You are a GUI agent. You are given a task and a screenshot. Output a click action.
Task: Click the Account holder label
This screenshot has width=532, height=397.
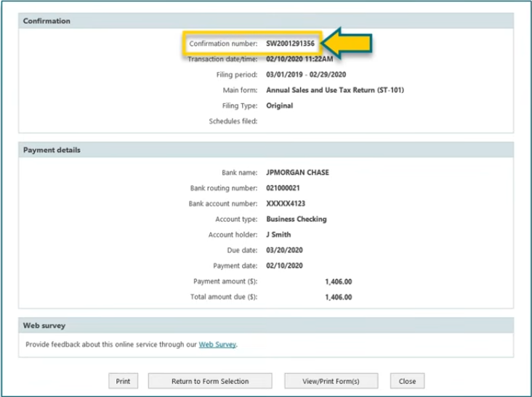pyautogui.click(x=233, y=234)
